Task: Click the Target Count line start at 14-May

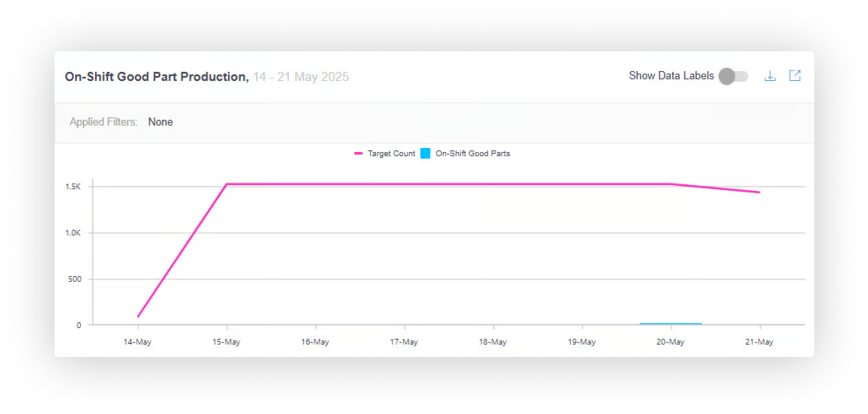Action: [138, 316]
